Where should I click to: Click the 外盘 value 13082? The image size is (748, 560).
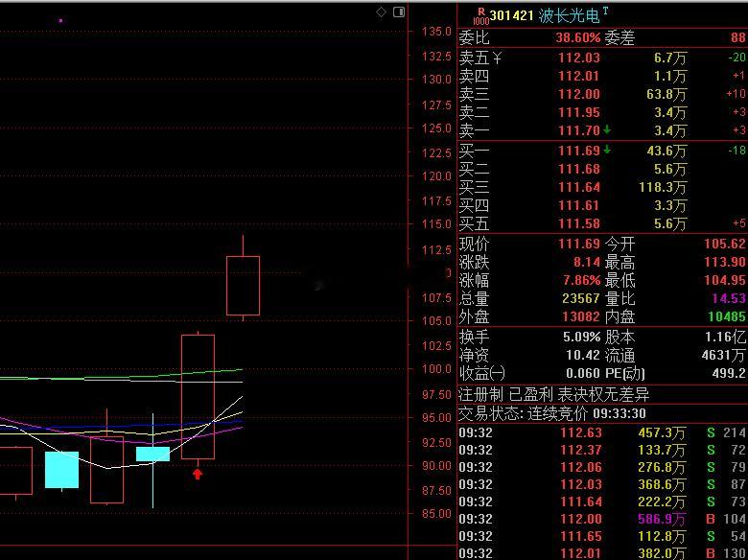point(580,316)
